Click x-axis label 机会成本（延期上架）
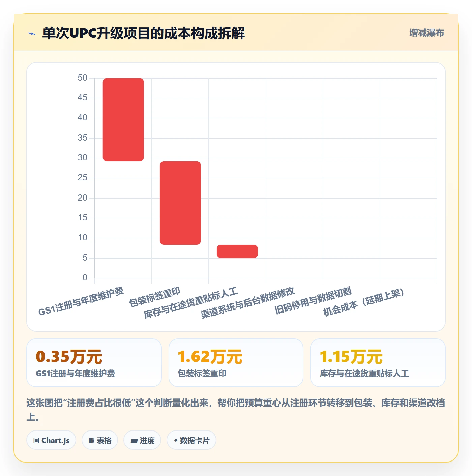The width and height of the screenshot is (472, 476). (x=364, y=302)
